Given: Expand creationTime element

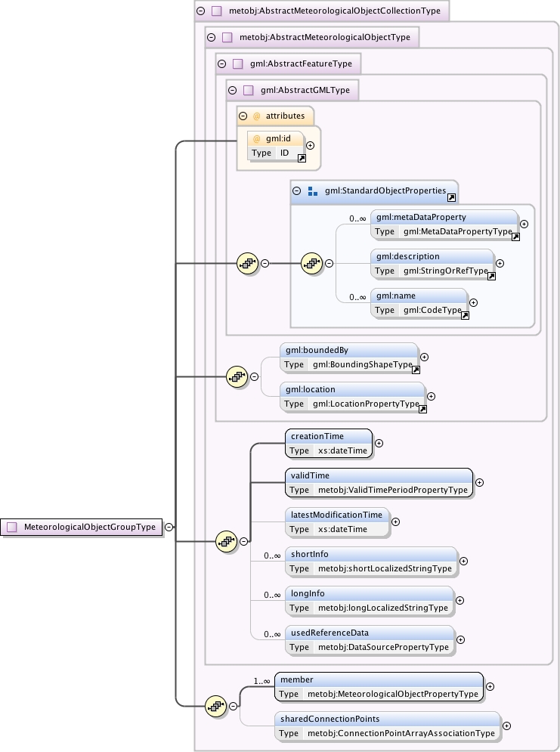Looking at the screenshot, I should 379,443.
